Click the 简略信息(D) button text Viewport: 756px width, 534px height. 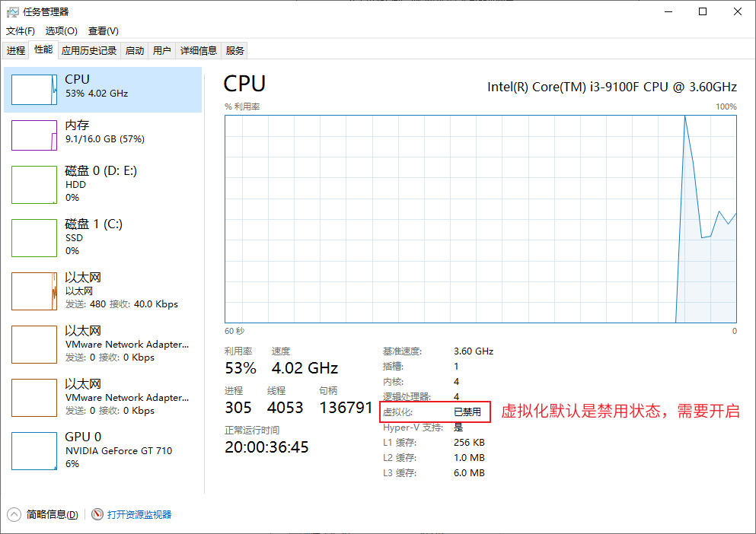(52, 515)
